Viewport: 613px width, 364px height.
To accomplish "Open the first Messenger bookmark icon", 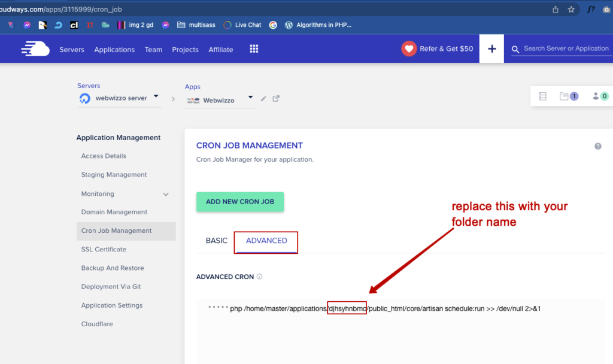I will [x=27, y=25].
